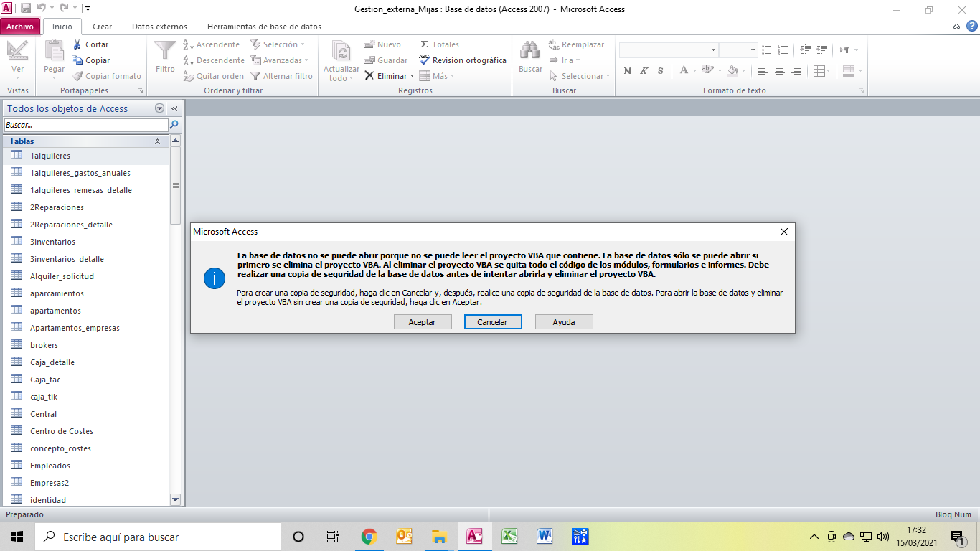Open the Más records dropdown

click(436, 76)
